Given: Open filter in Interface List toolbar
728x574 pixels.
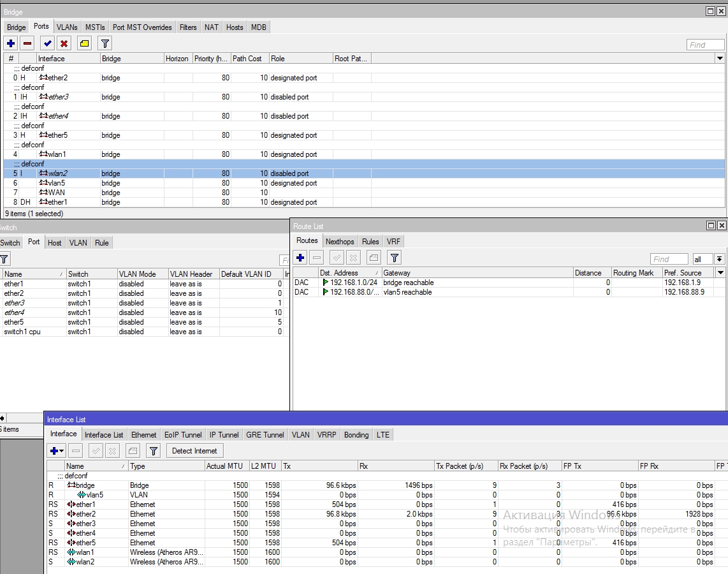Looking at the screenshot, I should point(153,450).
